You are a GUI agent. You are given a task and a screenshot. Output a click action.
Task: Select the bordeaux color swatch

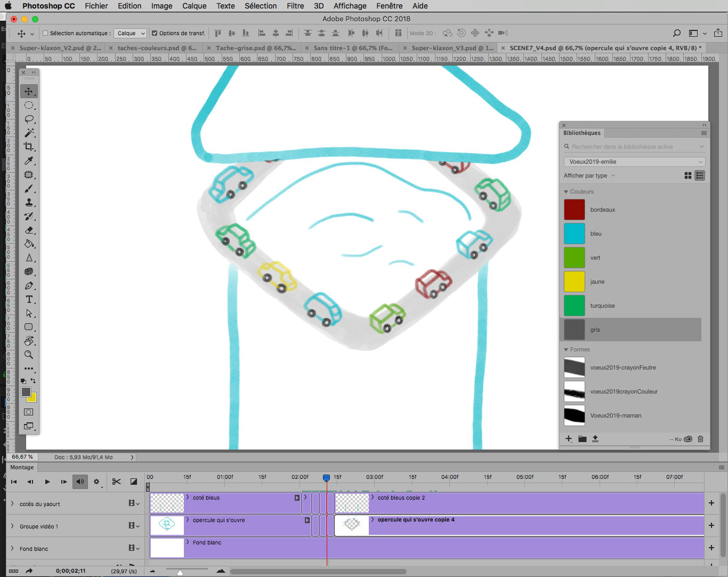coord(575,210)
